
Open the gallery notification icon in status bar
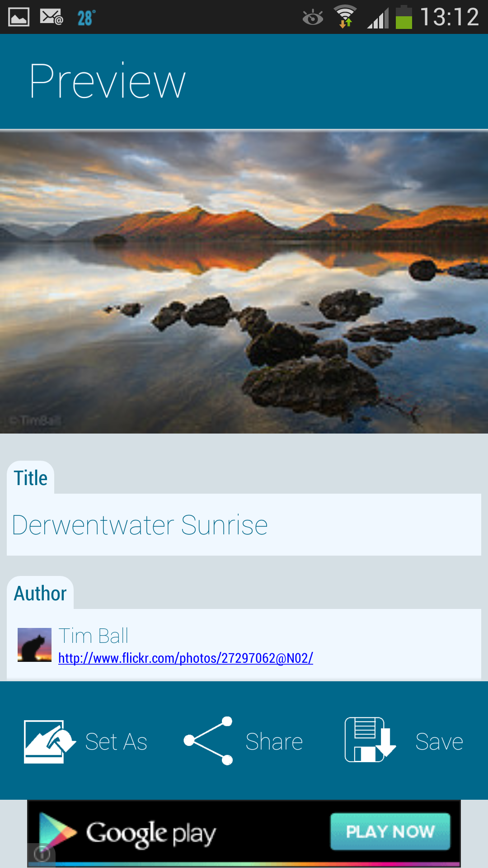tap(19, 17)
